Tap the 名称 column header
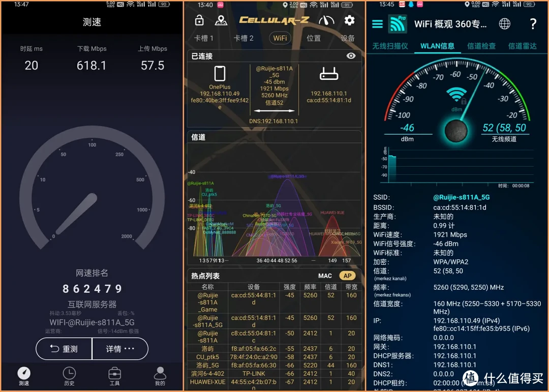The height and width of the screenshot is (392, 549). point(207,287)
